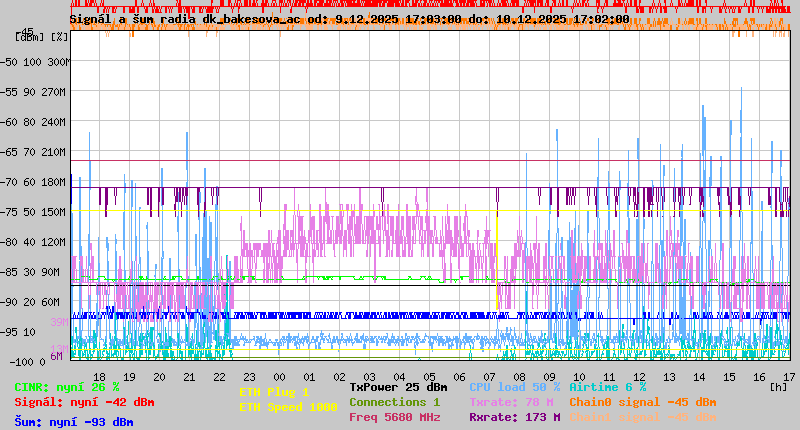Viewport: 800px width, 430px height.
Task: Select the 07 hour axis marker
Action: 489,376
